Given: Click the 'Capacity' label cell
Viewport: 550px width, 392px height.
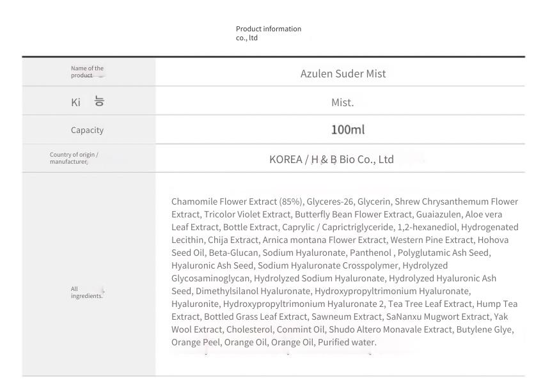Looking at the screenshot, I should (x=88, y=130).
